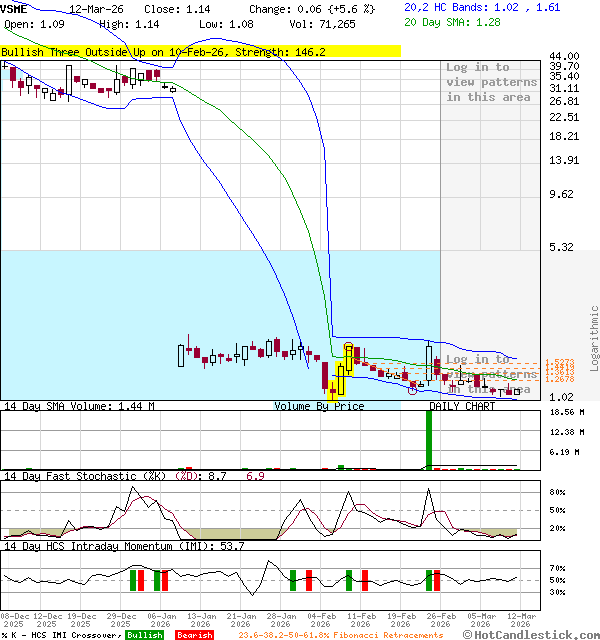Viewport: 600px width, 640px height.
Task: Click the purple circle marker near chart bottom
Action: coord(413,391)
